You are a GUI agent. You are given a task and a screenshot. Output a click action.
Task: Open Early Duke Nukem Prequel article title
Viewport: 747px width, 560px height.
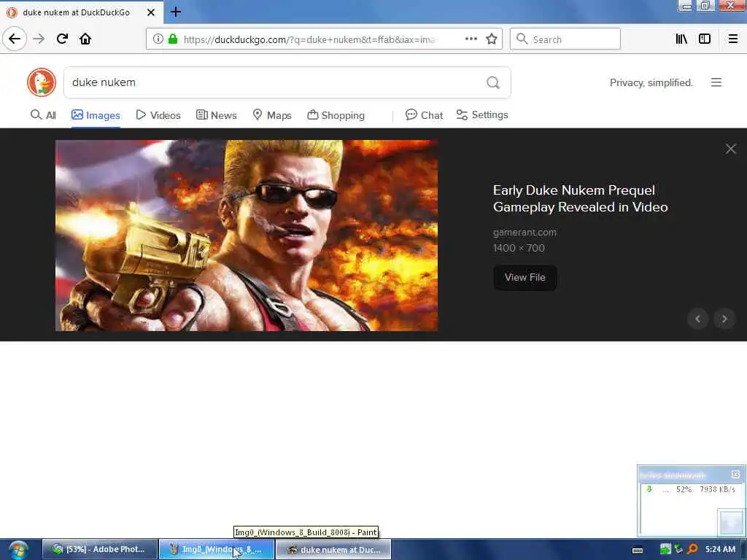[580, 198]
